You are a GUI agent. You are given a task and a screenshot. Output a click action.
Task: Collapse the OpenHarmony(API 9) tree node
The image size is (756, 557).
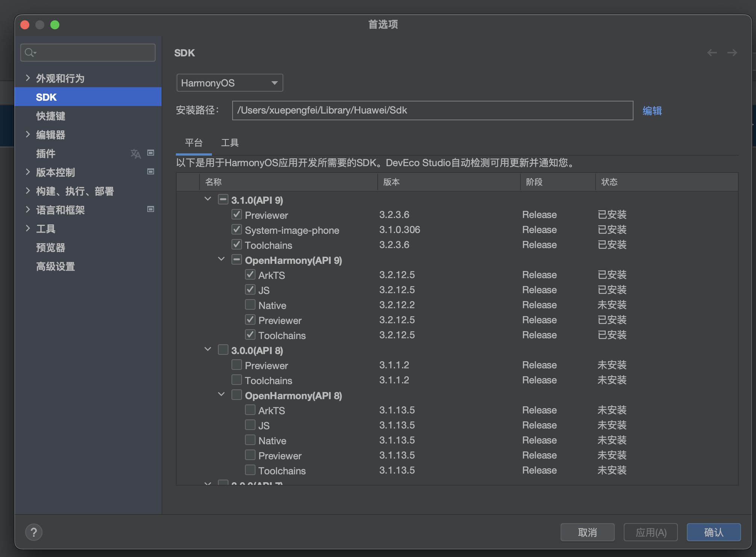221,259
